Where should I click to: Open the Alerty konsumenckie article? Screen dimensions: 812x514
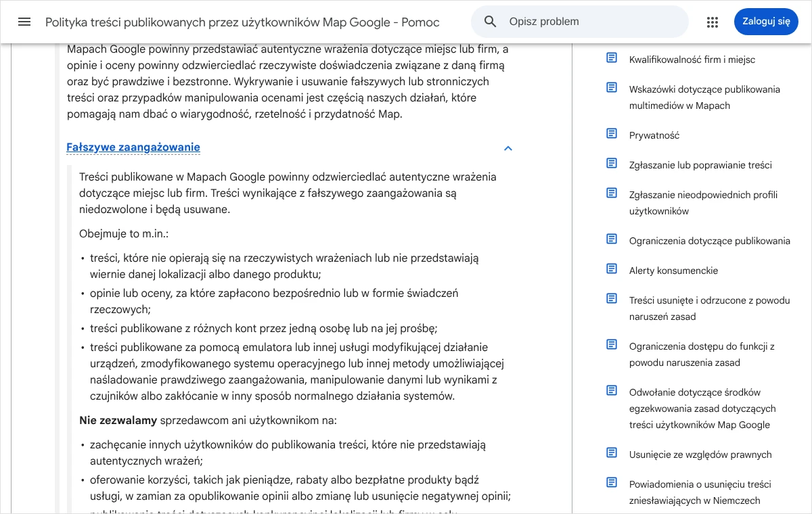point(673,271)
